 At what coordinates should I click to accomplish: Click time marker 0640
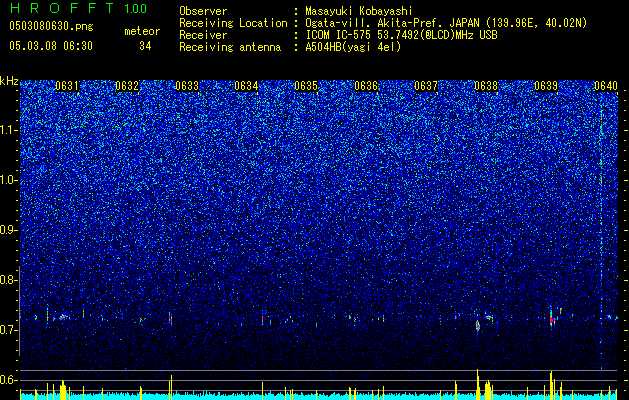pos(606,86)
